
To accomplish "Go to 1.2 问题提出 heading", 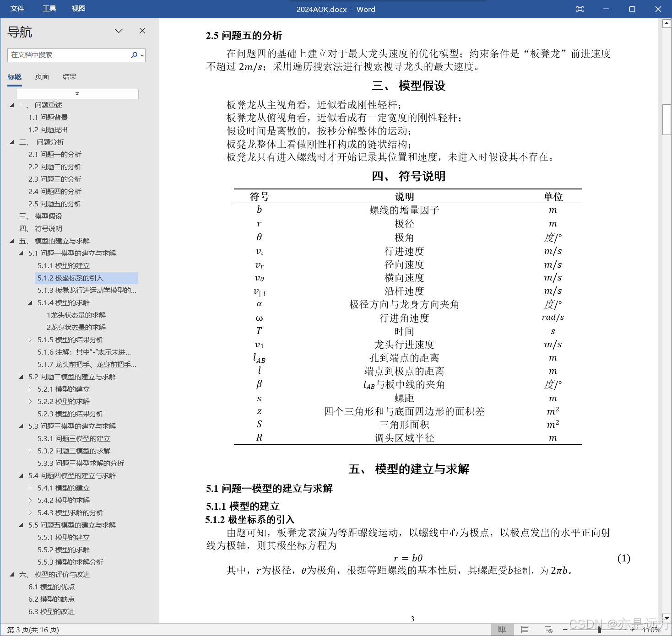I will (x=48, y=130).
